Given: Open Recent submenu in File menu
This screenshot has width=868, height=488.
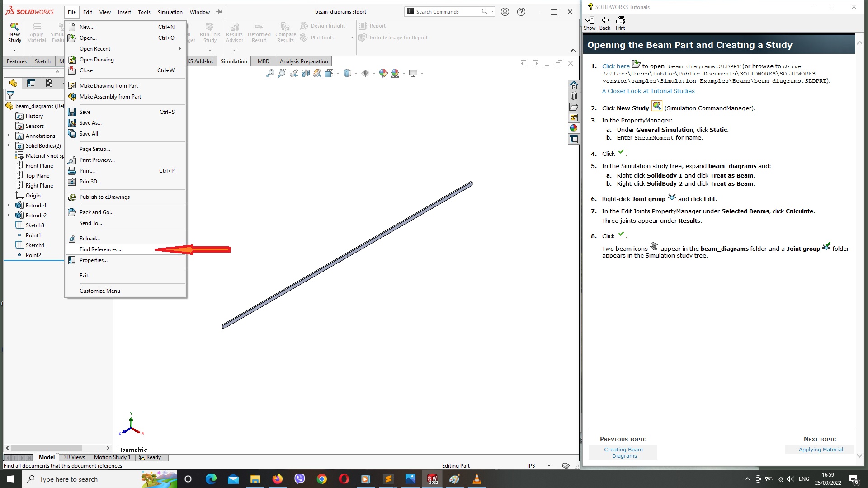Looking at the screenshot, I should [x=126, y=49].
